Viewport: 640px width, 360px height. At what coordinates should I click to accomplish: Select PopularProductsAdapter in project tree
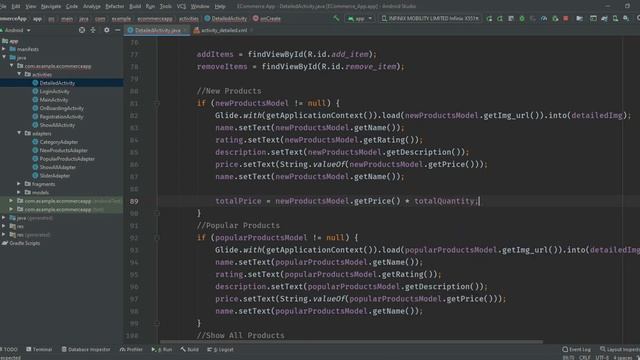[x=67, y=159]
